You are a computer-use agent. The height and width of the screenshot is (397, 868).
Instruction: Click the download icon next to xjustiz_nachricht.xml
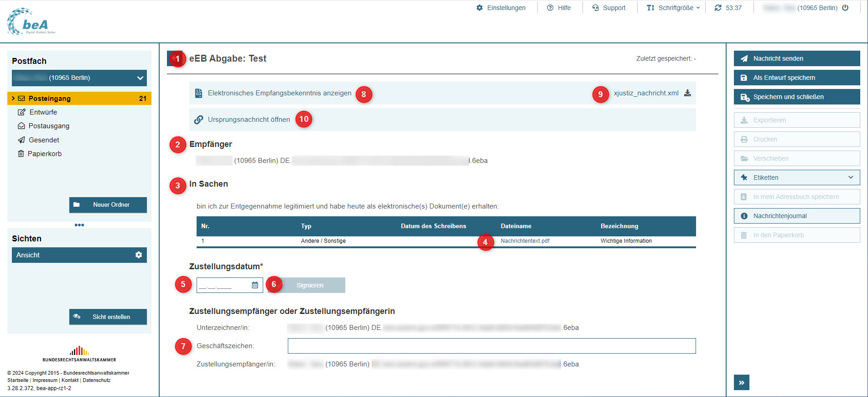[687, 93]
